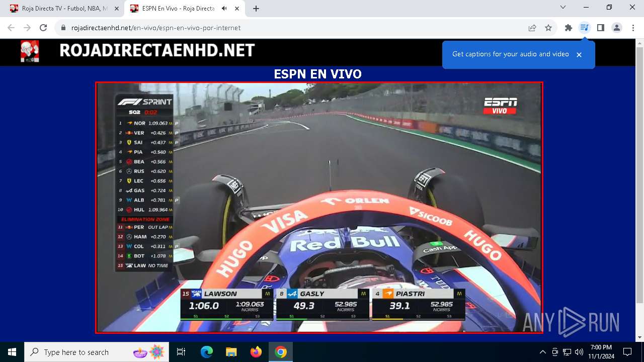This screenshot has width=644, height=362.
Task: Click the address bar URL
Action: [x=156, y=28]
